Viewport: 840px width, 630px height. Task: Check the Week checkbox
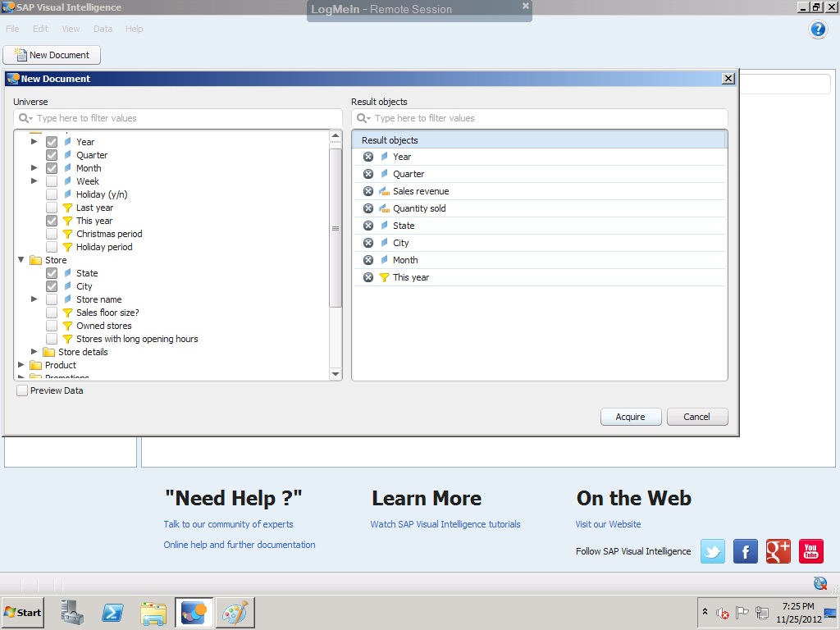[x=52, y=181]
